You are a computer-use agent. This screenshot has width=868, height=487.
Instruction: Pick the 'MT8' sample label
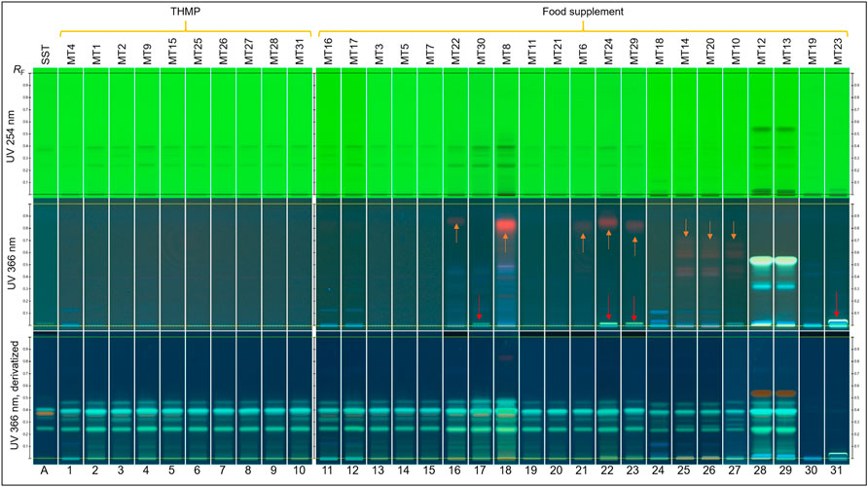tap(507, 55)
